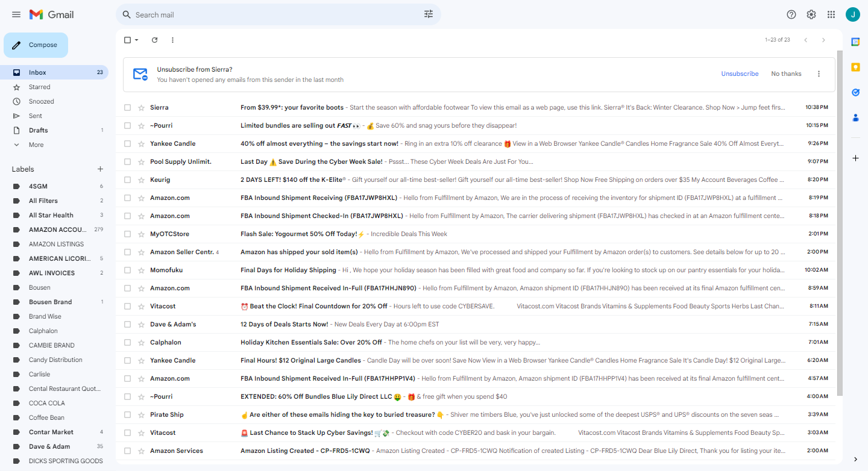Open Google Calendar side panel

855,42
